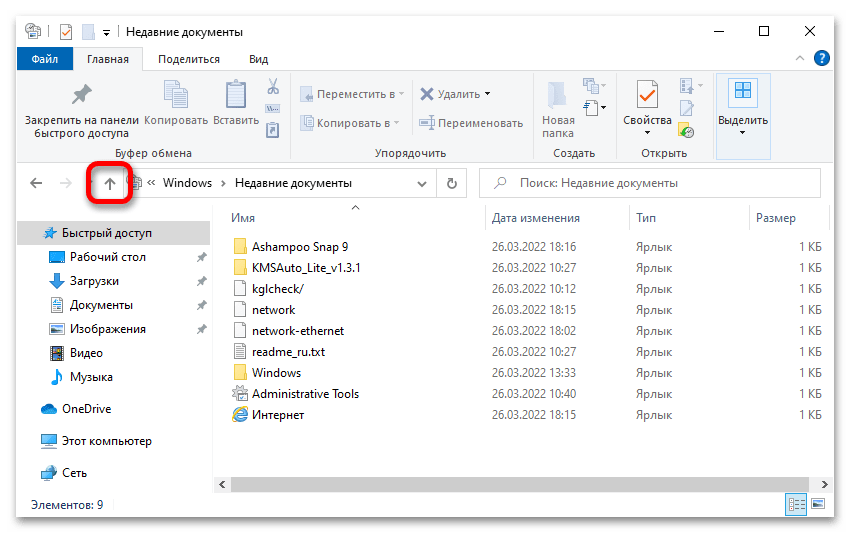850x533 pixels.
Task: Open the File menu tab
Action: pos(45,59)
